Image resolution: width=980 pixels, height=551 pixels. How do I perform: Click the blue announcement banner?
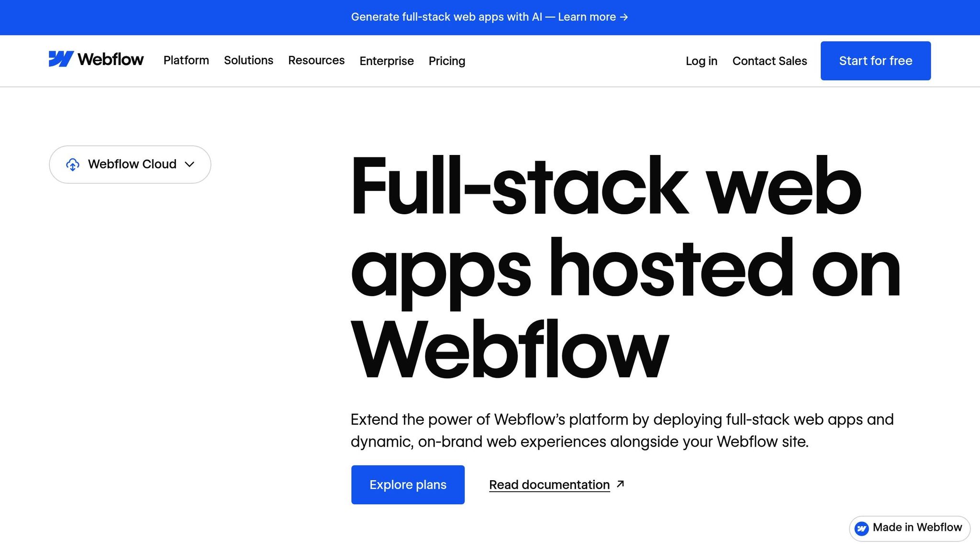(490, 17)
